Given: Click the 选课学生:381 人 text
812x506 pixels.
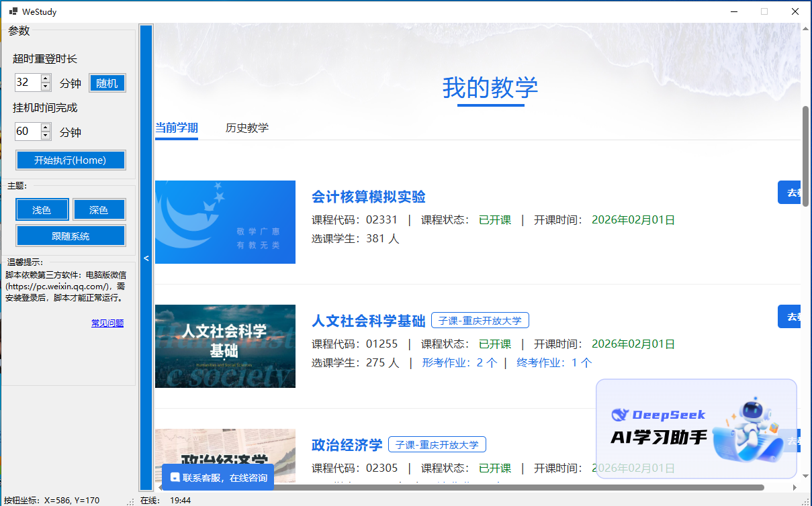Looking at the screenshot, I should 355,239.
